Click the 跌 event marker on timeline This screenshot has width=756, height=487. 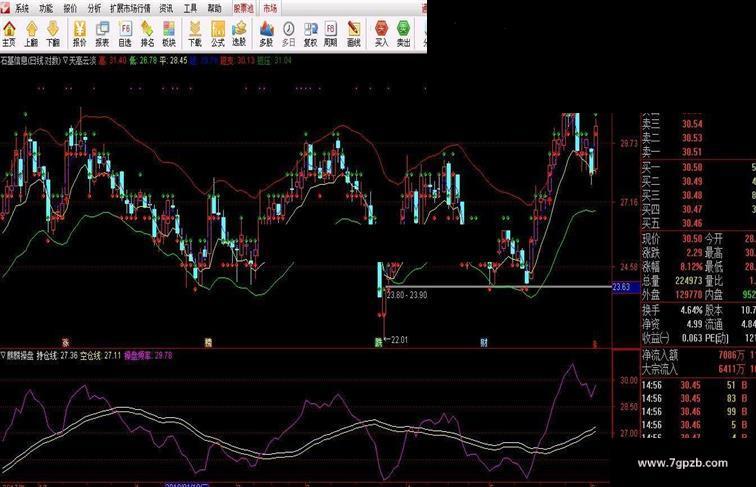[378, 343]
